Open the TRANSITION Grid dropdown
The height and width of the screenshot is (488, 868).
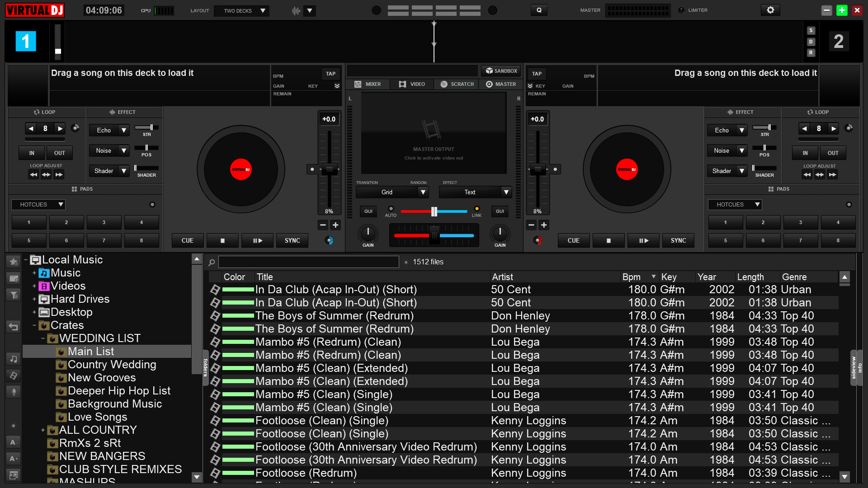tap(392, 192)
